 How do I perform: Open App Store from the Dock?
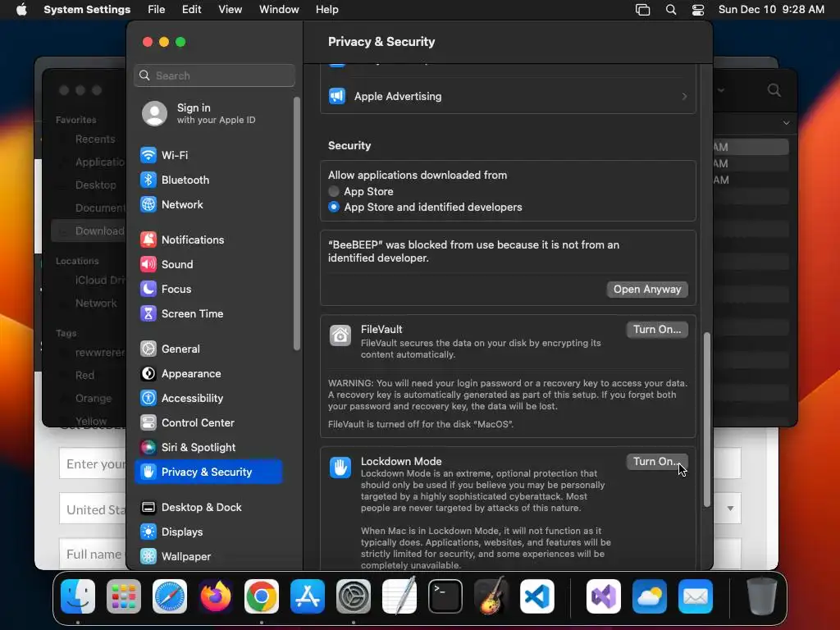308,596
